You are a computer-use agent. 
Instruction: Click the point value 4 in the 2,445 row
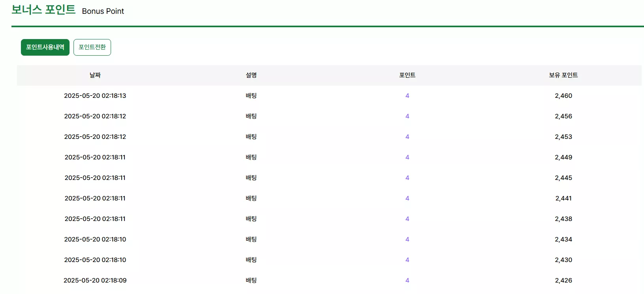pyautogui.click(x=407, y=178)
